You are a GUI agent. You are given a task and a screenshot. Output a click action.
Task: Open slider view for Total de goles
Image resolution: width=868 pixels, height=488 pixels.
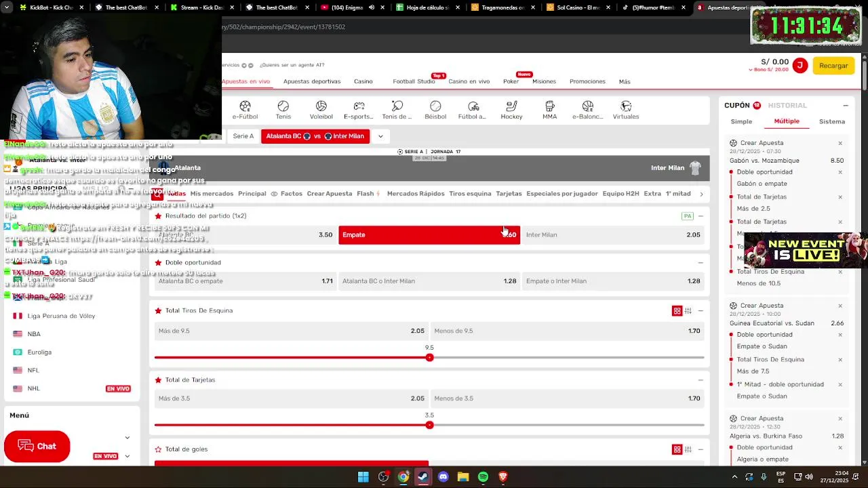pos(688,449)
